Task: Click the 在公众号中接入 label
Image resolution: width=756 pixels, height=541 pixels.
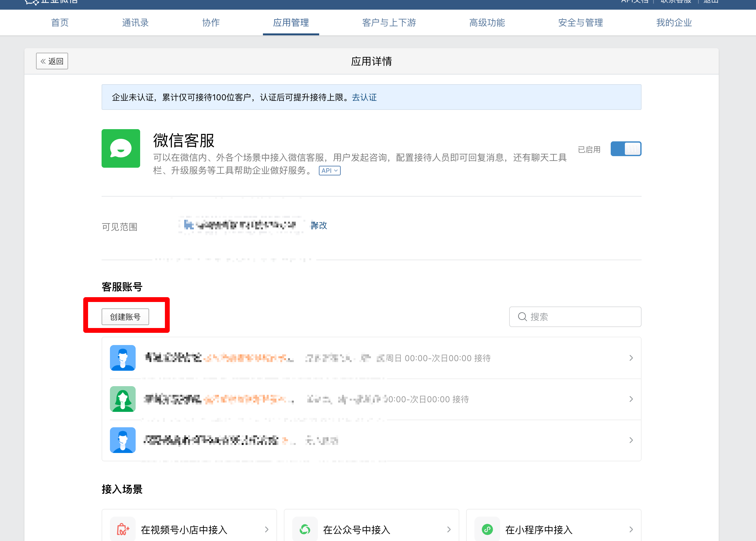Action: pos(357,530)
